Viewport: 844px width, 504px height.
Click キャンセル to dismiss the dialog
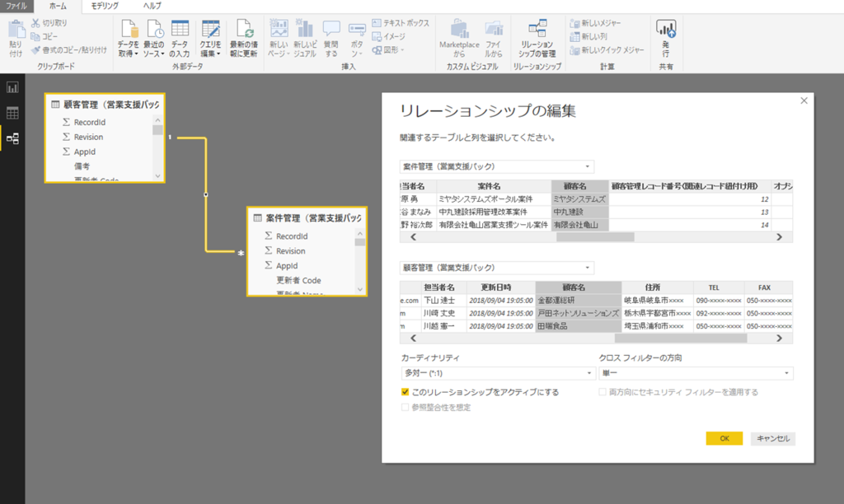tap(773, 438)
